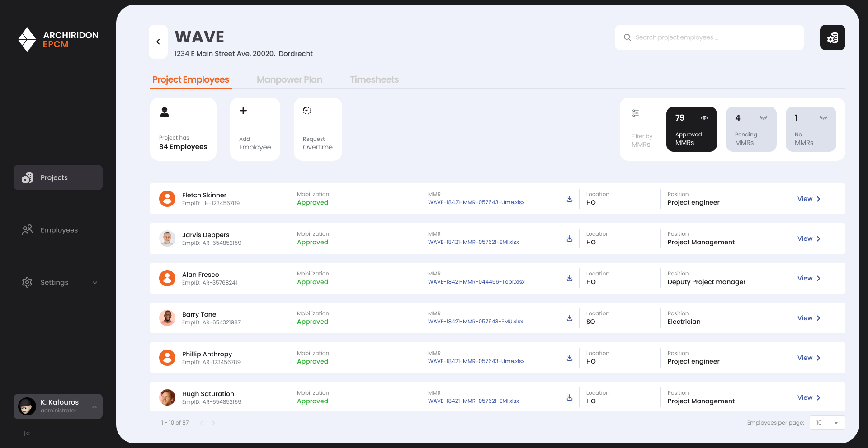Go to the previous page of employees
This screenshot has width=868, height=448.
[202, 423]
